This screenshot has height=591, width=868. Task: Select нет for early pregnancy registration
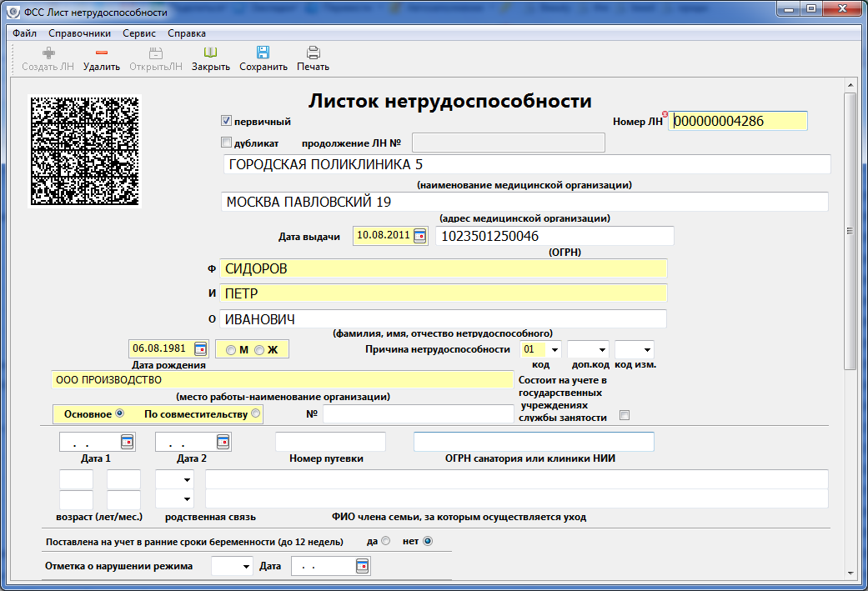click(x=428, y=541)
